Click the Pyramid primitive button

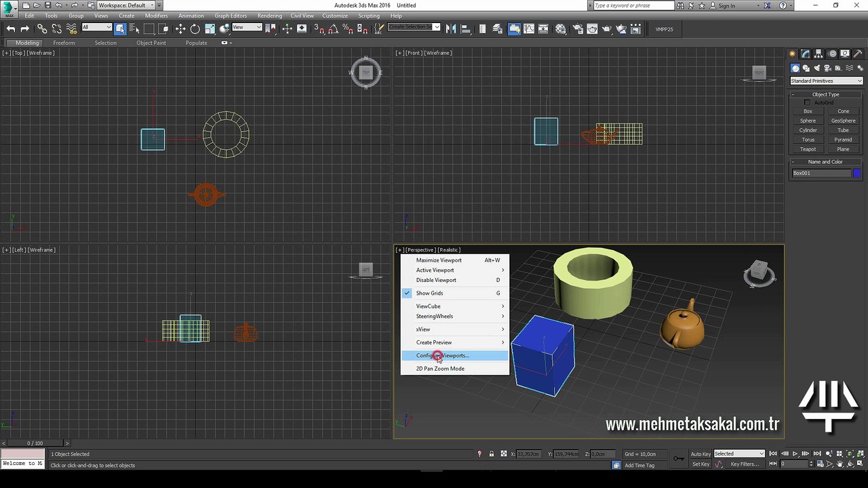pos(843,140)
